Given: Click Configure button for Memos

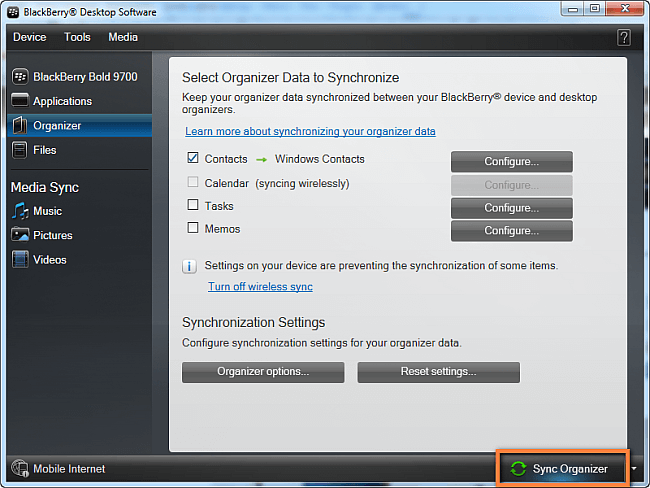Looking at the screenshot, I should tap(512, 231).
